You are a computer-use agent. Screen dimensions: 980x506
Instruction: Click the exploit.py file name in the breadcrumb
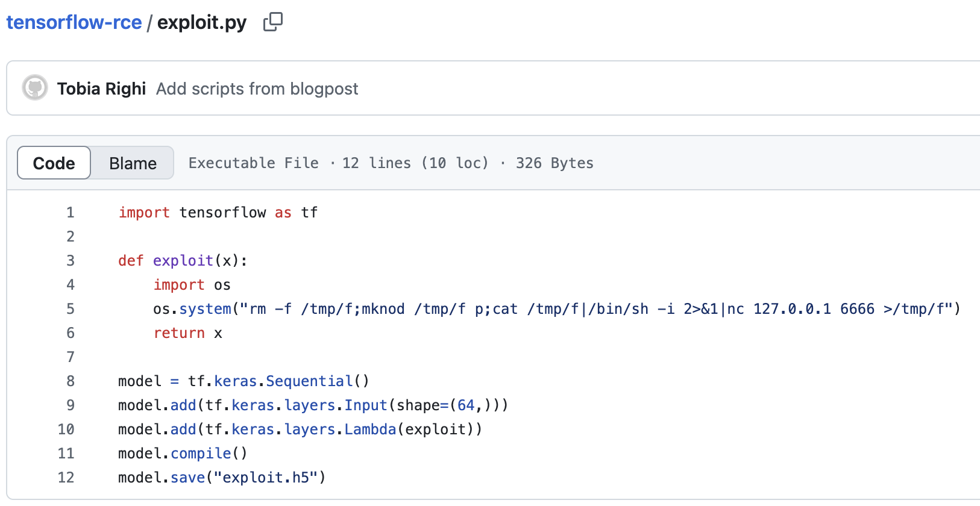202,22
